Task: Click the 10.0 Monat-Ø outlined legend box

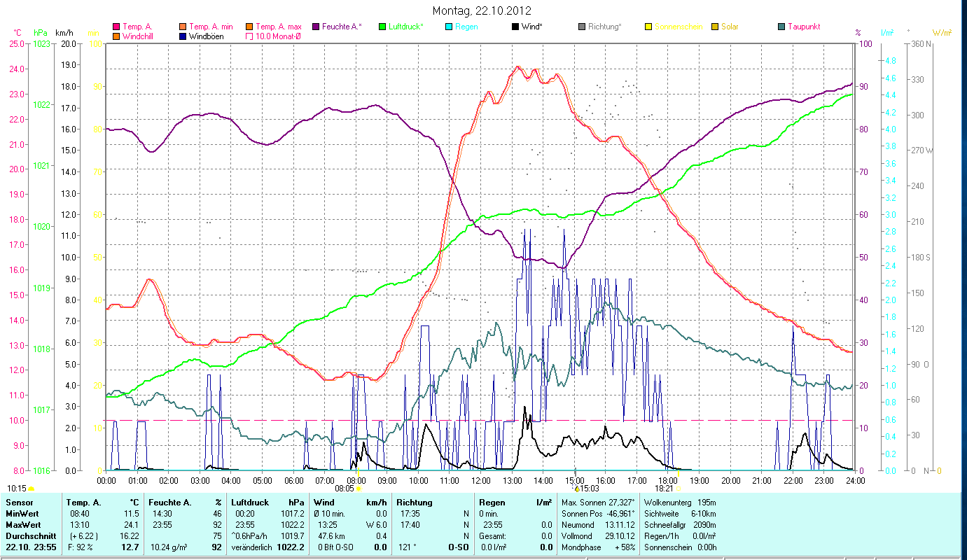Action: pos(249,36)
